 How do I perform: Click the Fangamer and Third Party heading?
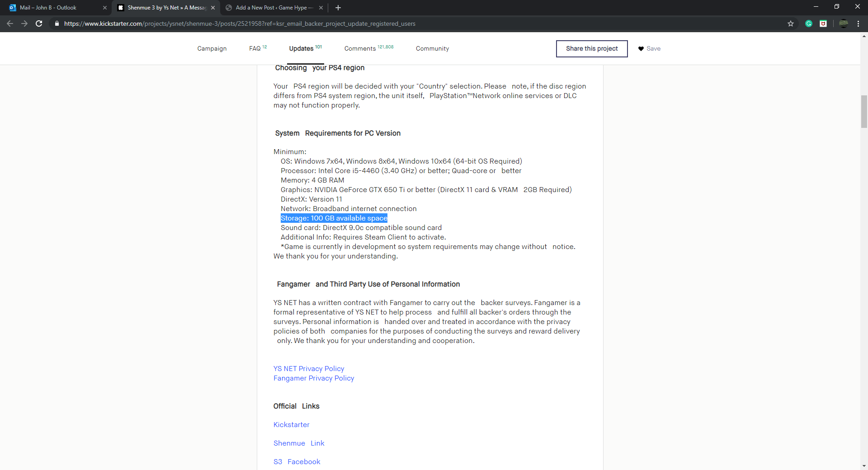[x=368, y=284]
